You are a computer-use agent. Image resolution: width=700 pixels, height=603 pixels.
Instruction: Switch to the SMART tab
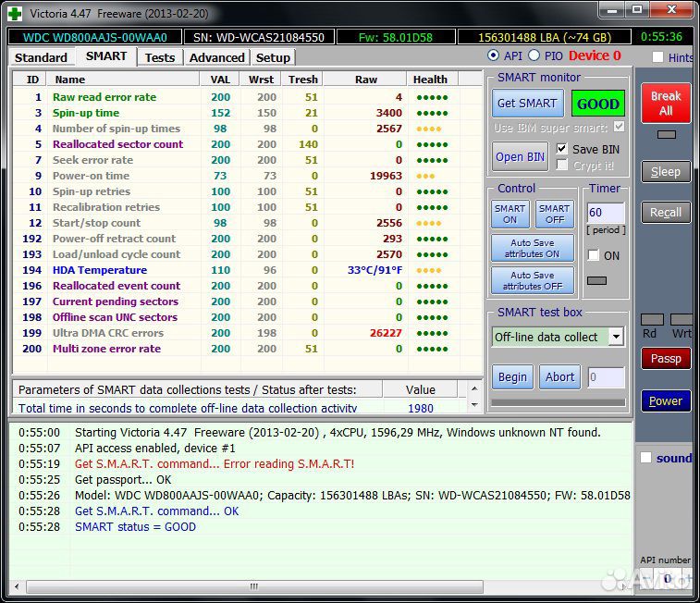pos(105,56)
